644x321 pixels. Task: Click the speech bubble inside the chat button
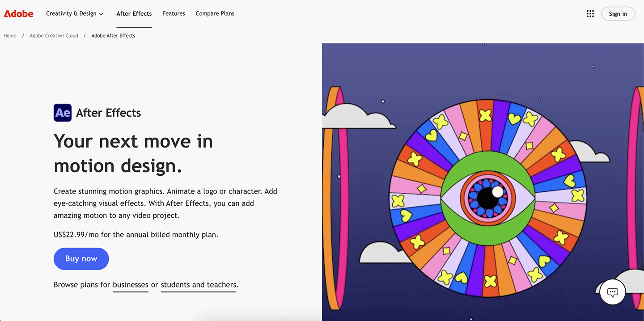(x=612, y=291)
